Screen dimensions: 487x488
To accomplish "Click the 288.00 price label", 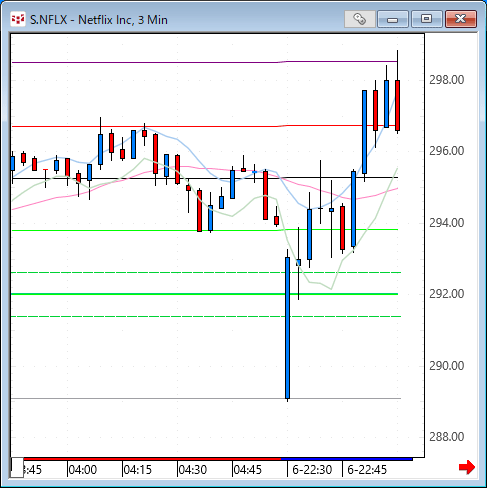I will (x=446, y=437).
